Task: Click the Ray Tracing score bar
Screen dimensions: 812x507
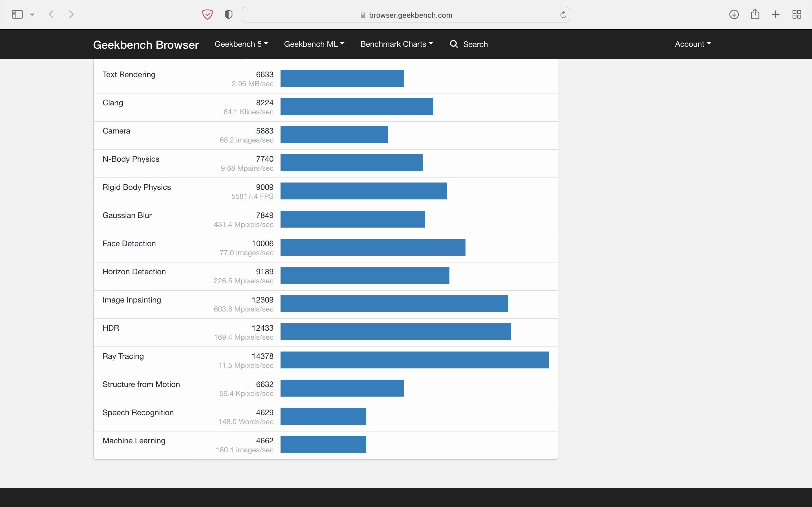Action: (414, 360)
